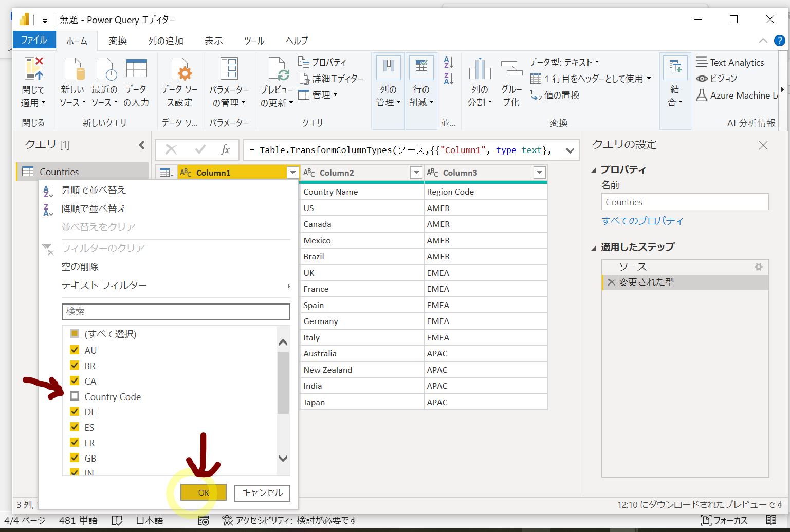The width and height of the screenshot is (790, 532).
Task: Open すべてのプロパティ link
Action: (642, 221)
